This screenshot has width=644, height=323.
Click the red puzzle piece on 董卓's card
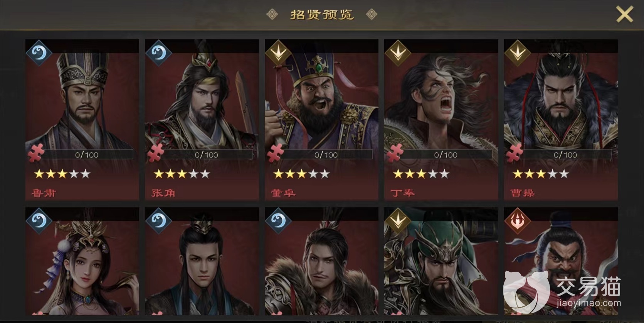(276, 153)
